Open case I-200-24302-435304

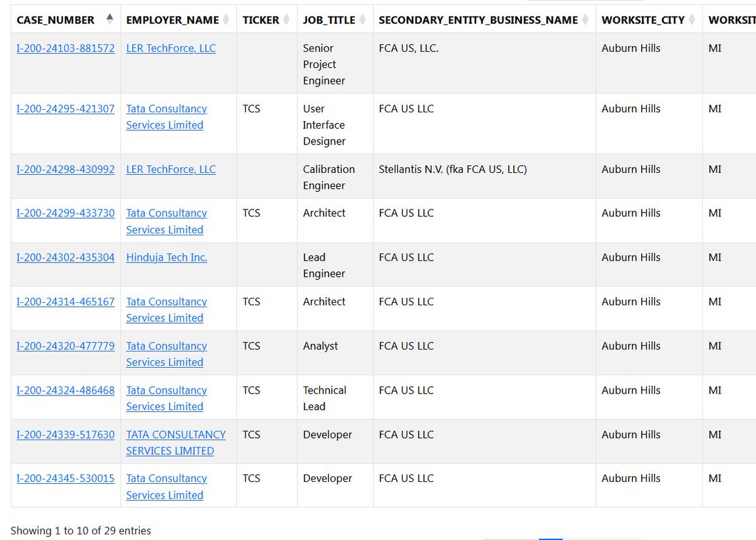[66, 257]
